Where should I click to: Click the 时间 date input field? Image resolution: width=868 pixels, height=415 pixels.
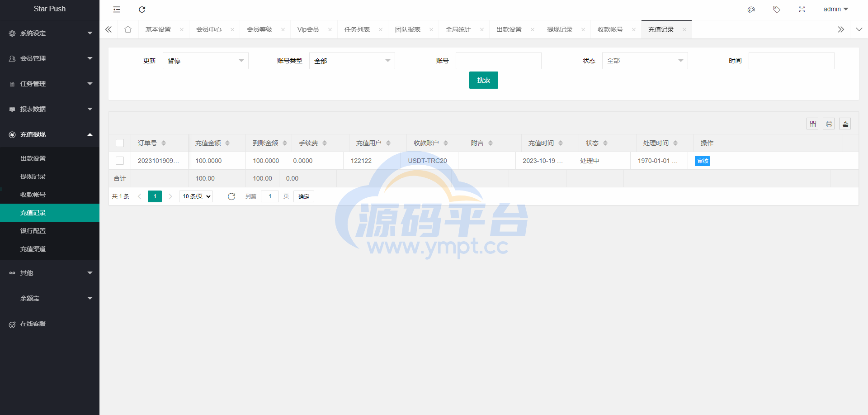(x=792, y=61)
